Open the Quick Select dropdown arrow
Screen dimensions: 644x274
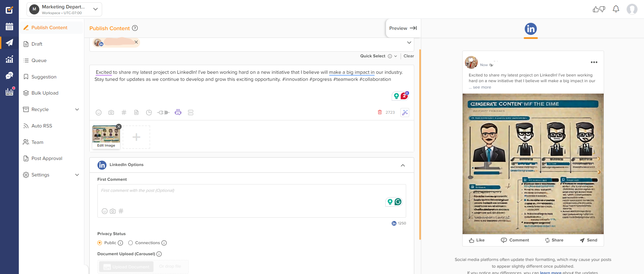coord(396,56)
